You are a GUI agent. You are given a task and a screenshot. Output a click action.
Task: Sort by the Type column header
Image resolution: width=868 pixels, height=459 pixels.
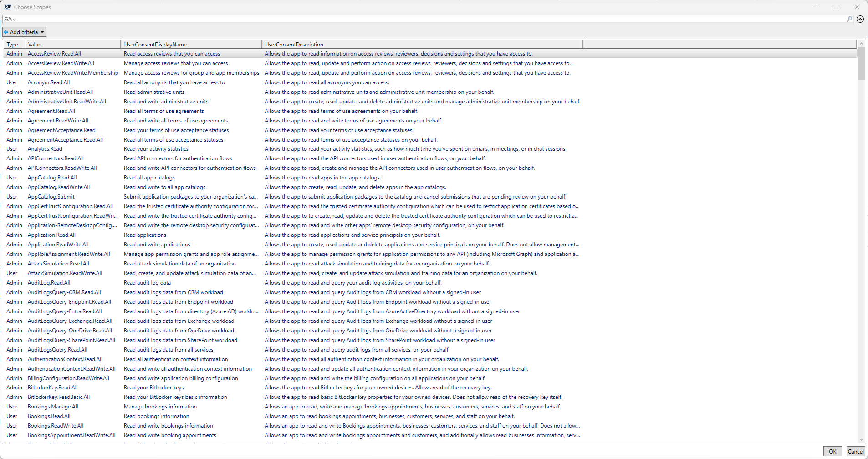(x=13, y=44)
